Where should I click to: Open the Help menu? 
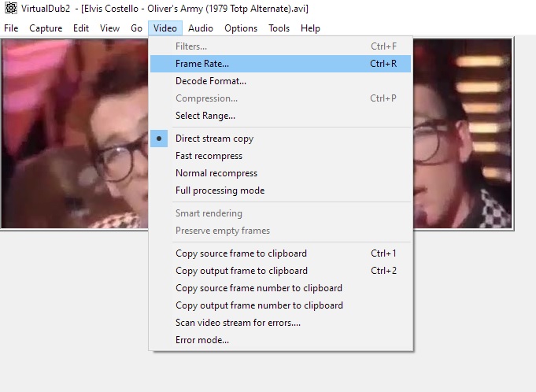coord(310,28)
